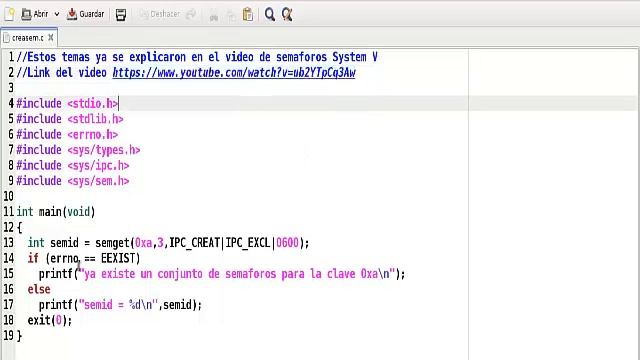The width and height of the screenshot is (640, 360).
Task: Cut the selection using the scissors icon
Action: 213,15
